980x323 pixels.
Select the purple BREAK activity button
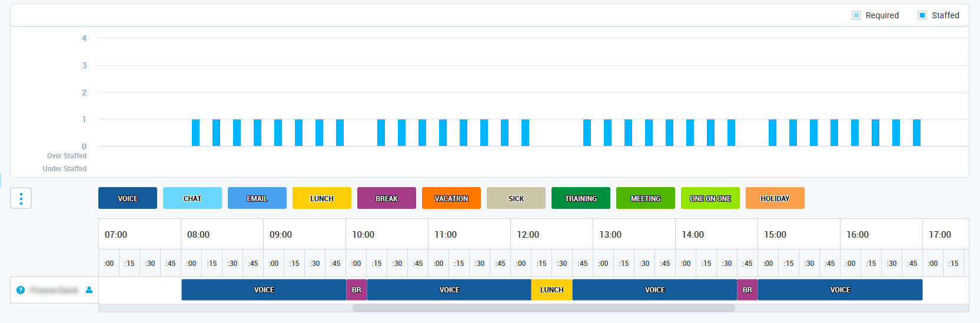pos(387,198)
